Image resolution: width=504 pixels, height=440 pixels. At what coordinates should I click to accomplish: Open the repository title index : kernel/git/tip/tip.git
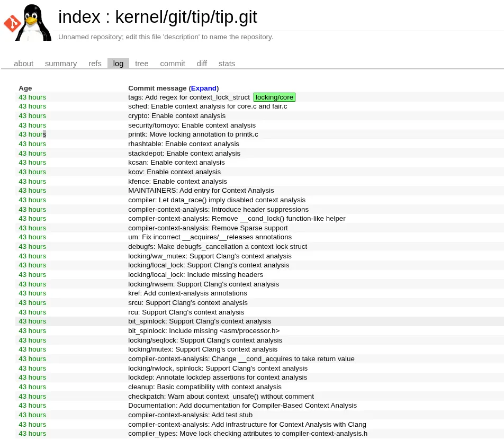157,16
